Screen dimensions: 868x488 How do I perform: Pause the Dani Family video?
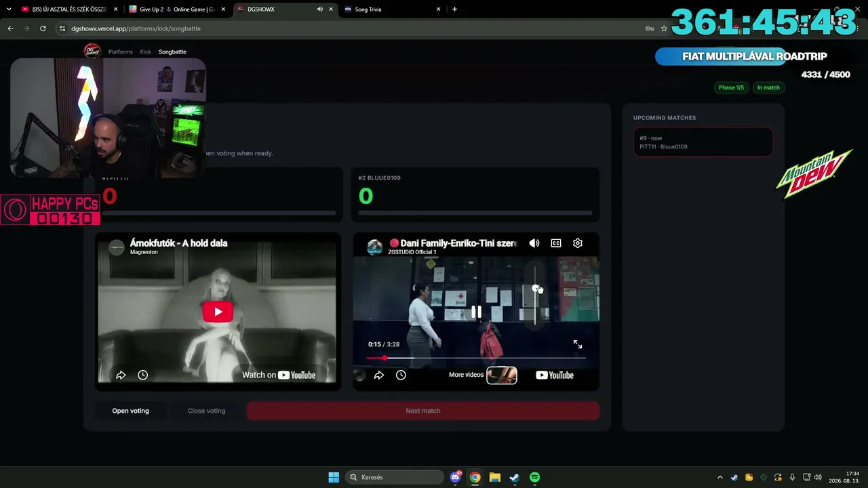coord(477,312)
